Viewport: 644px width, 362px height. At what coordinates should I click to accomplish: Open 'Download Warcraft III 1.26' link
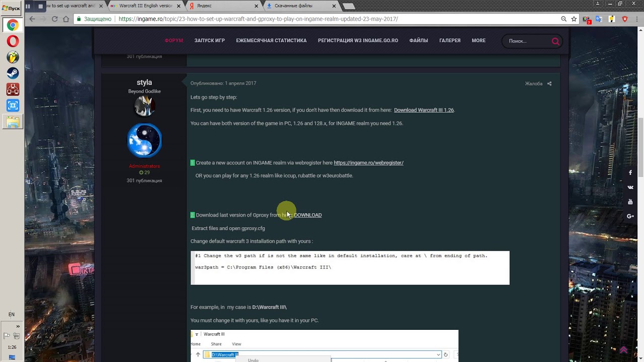click(x=424, y=110)
